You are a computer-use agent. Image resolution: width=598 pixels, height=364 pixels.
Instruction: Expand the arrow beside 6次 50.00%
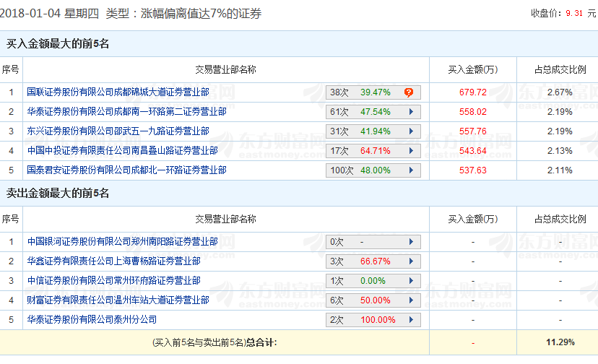(x=411, y=300)
